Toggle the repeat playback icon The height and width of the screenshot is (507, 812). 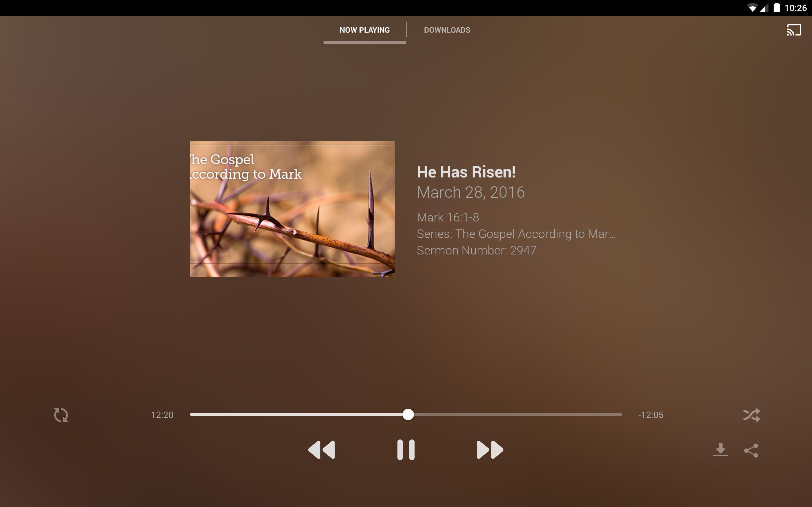click(x=61, y=415)
